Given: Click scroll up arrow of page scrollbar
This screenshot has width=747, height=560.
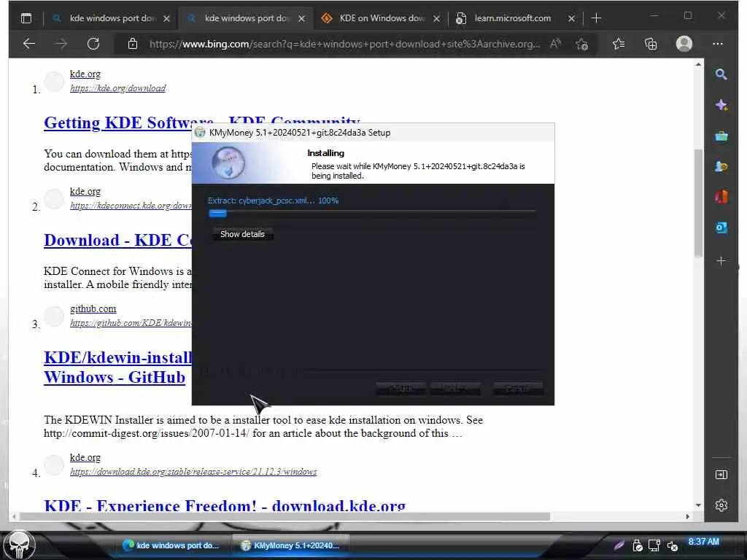Looking at the screenshot, I should coord(698,64).
